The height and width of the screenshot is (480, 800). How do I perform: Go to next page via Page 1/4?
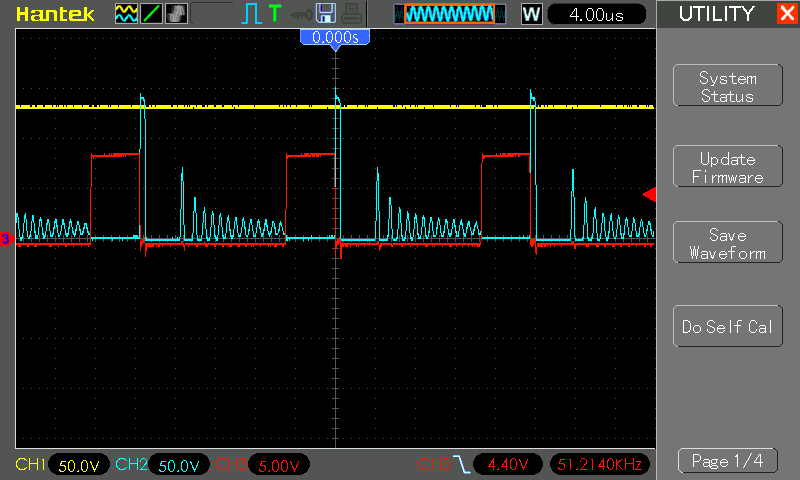pyautogui.click(x=728, y=461)
